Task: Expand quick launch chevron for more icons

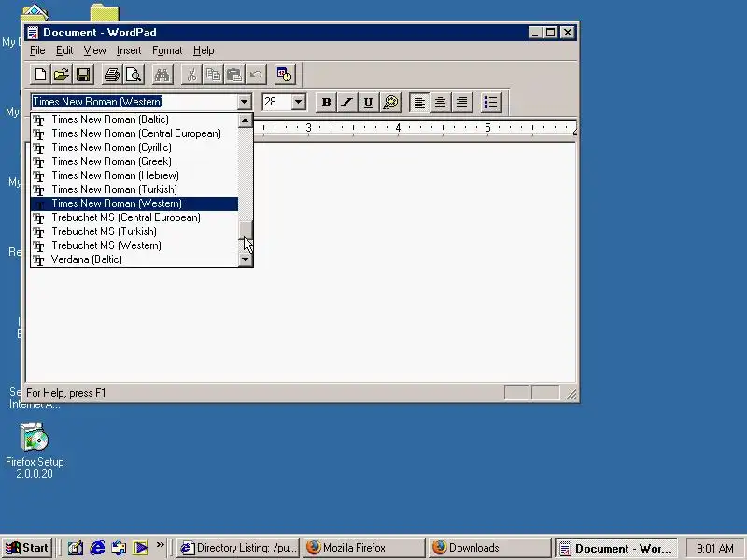Action: [x=160, y=545]
